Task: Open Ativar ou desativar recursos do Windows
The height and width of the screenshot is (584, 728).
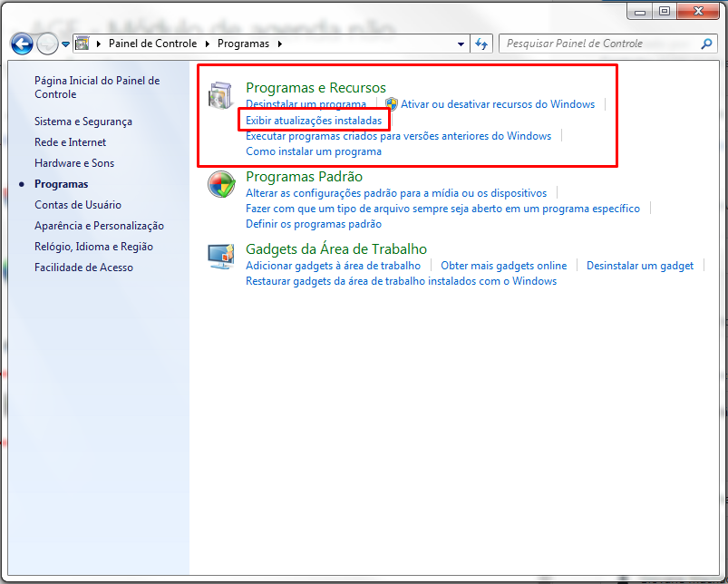Action: tap(498, 104)
